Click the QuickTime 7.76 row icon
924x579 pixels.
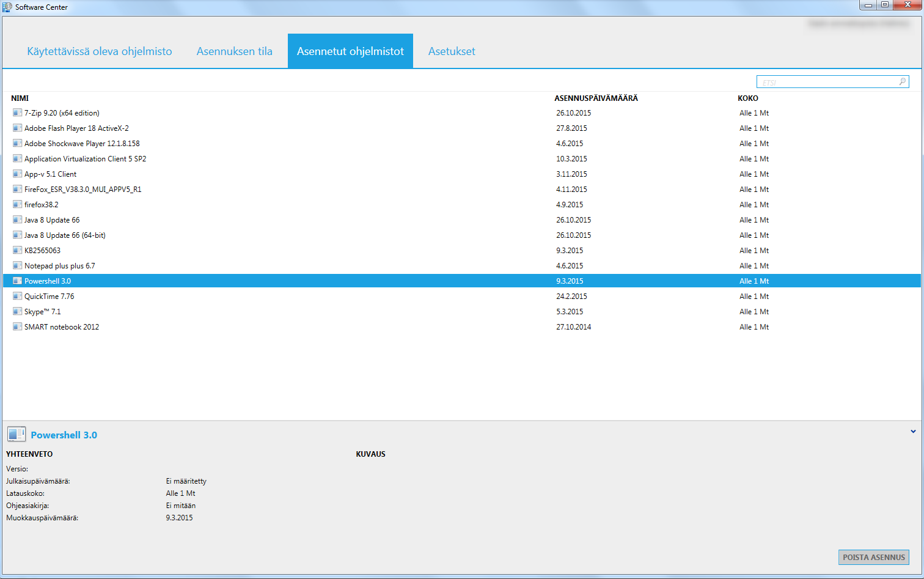17,296
